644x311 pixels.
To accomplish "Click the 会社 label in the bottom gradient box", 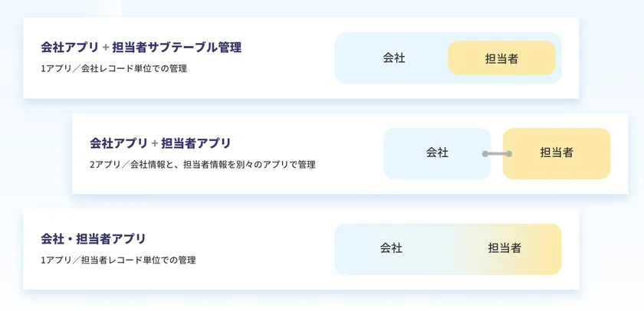I will [391, 248].
